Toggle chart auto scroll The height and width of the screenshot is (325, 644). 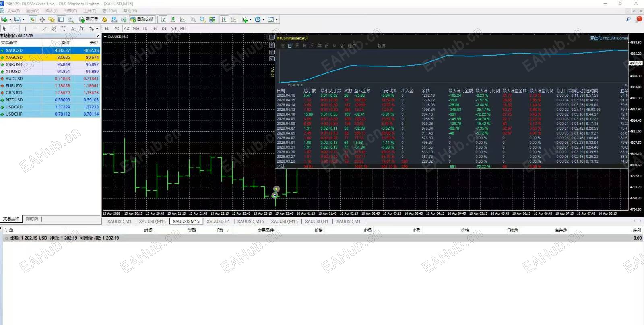224,19
